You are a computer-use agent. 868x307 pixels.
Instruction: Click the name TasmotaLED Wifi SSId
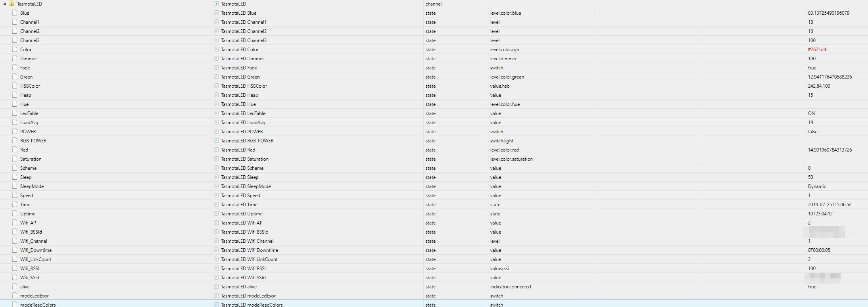244,277
